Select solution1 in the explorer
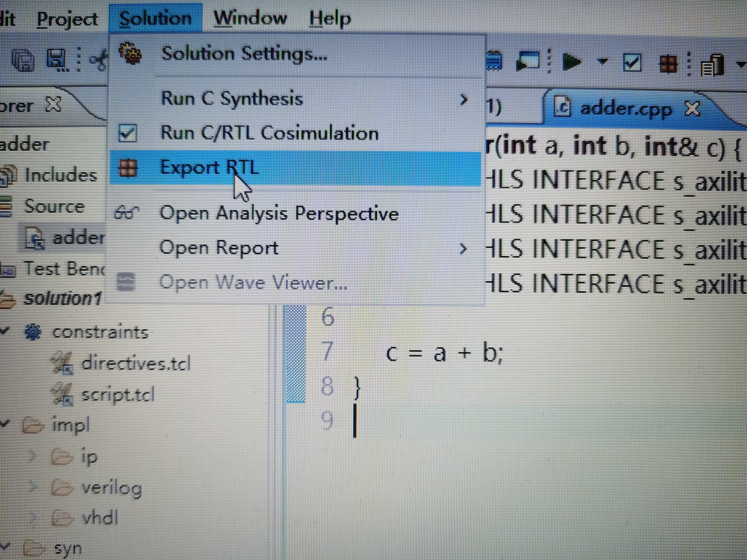This screenshot has height=560, width=747. click(x=62, y=299)
